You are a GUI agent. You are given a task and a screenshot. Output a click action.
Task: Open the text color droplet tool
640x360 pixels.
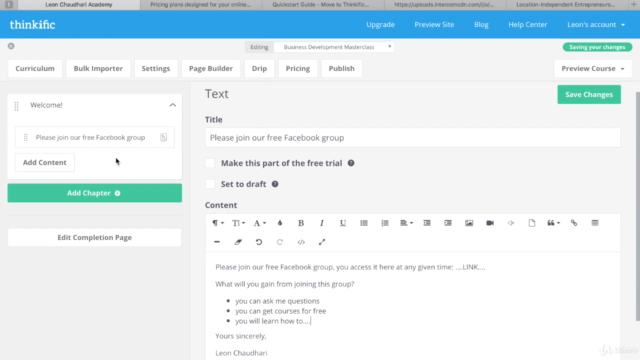point(280,223)
